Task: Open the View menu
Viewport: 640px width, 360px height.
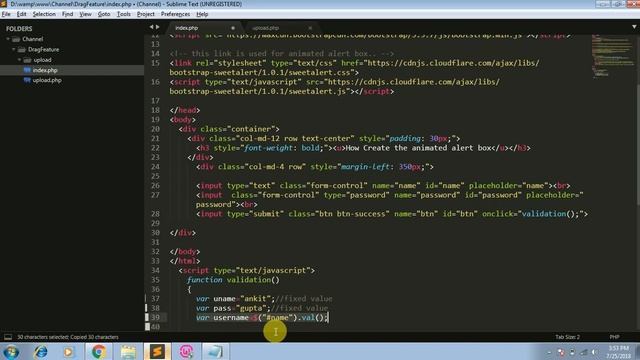Action: (x=85, y=14)
